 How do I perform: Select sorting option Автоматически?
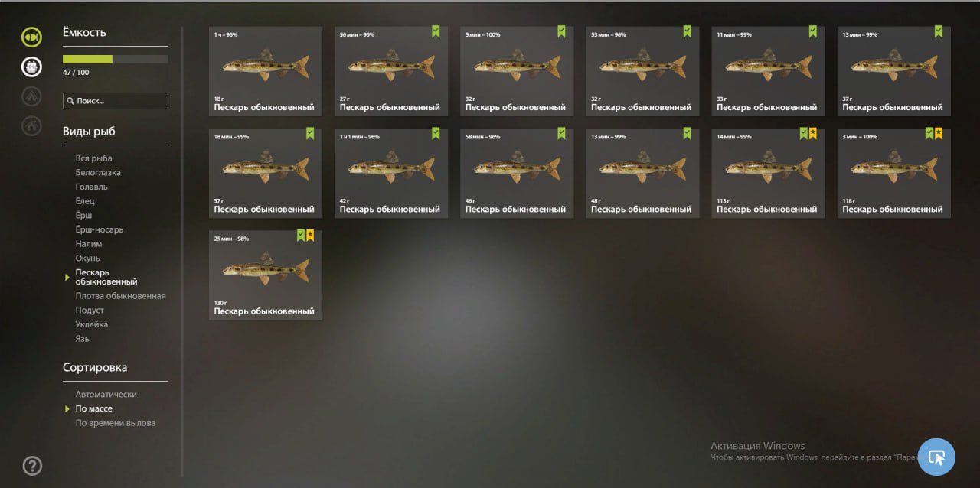click(x=106, y=395)
